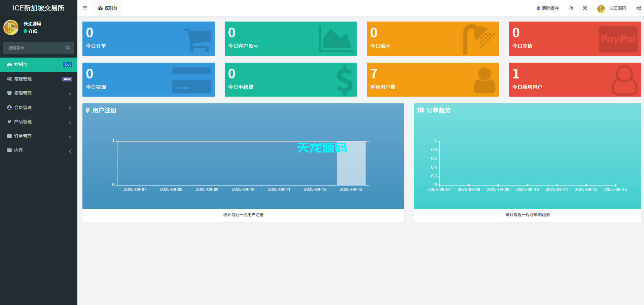Click the search magnifier icon in sidebar
Screen dimensions: 644x305
pos(67,48)
